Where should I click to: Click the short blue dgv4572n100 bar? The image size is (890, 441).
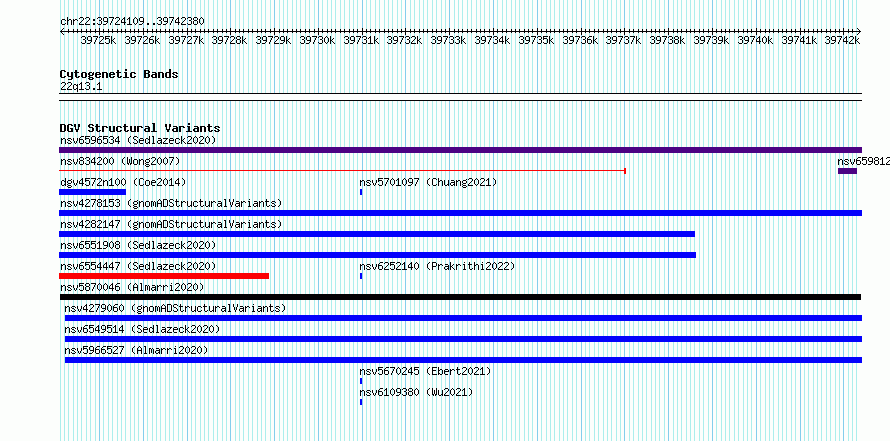(92, 192)
